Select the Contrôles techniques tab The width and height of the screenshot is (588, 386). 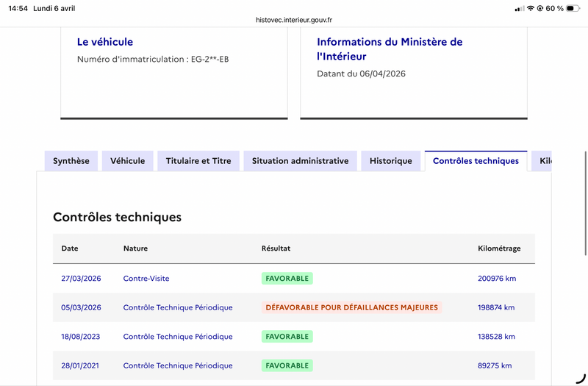click(476, 161)
